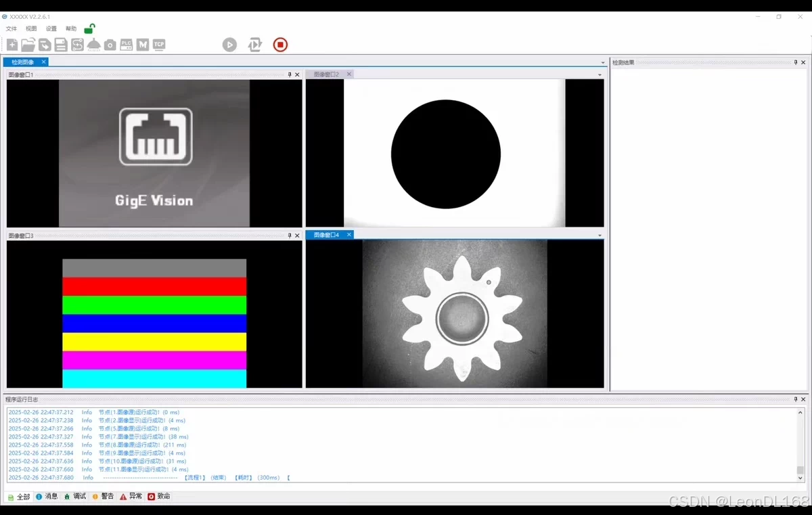Image resolution: width=812 pixels, height=515 pixels.
Task: Open the 帮助 menu
Action: [71, 29]
